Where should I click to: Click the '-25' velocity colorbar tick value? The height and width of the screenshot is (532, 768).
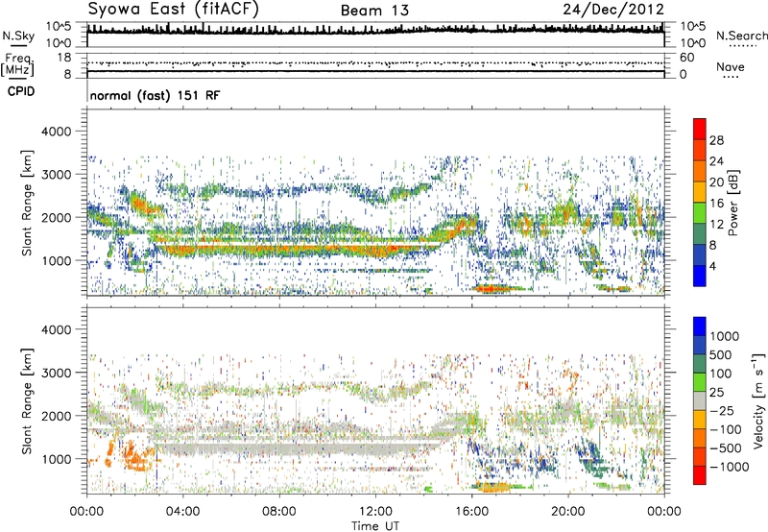[x=720, y=410]
